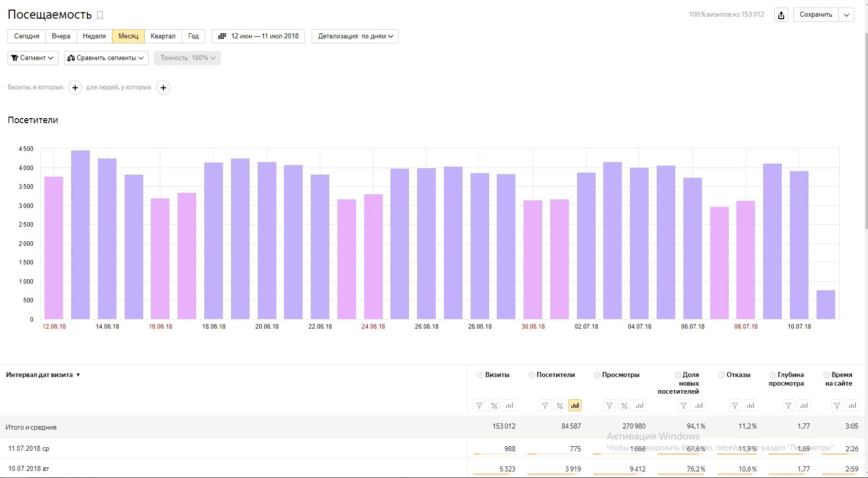This screenshot has height=478, width=868.
Task: Filter by Время на сайте column
Action: point(837,405)
